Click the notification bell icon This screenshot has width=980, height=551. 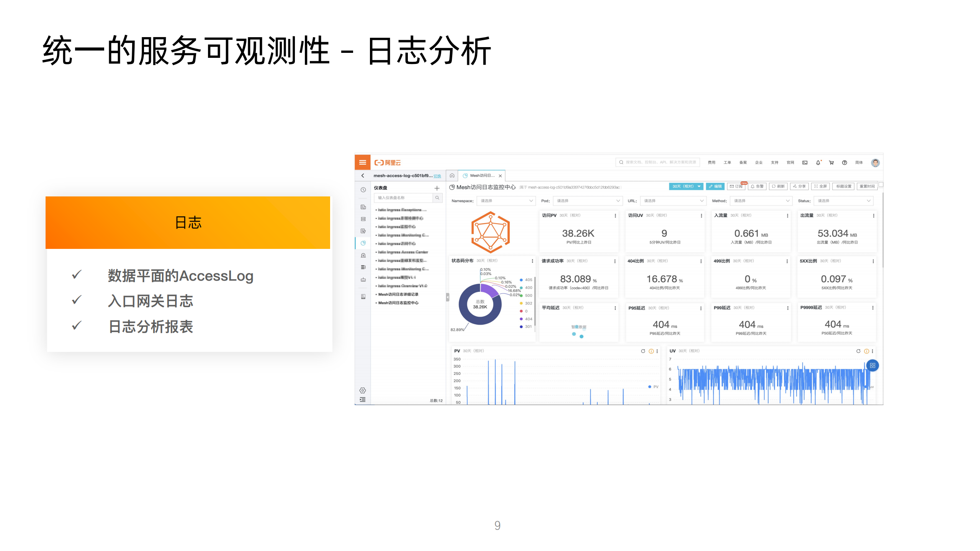(818, 162)
